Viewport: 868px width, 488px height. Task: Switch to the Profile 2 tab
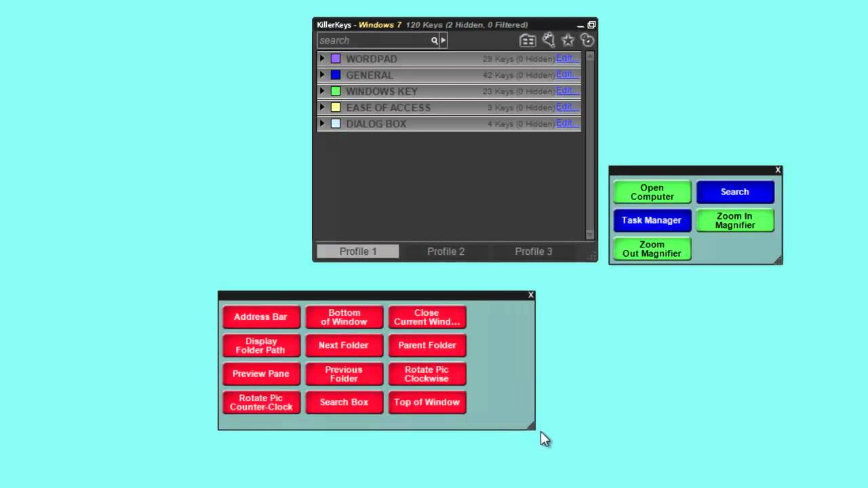click(x=446, y=251)
